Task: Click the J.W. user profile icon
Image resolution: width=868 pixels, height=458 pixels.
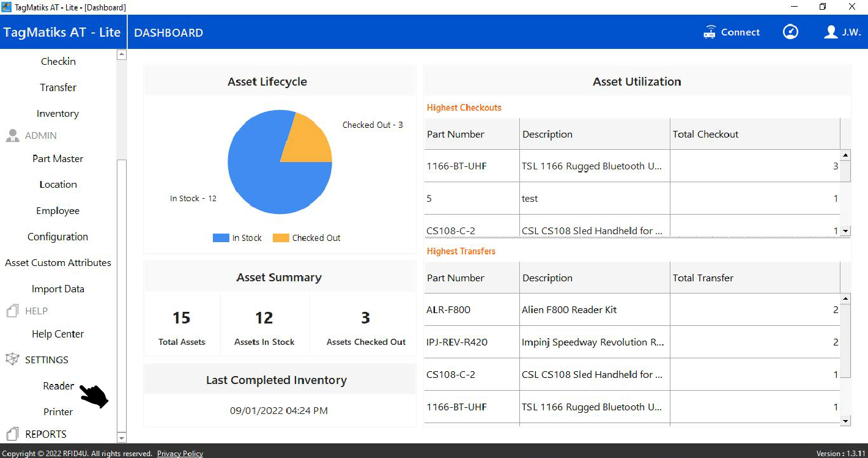Action: coord(830,32)
